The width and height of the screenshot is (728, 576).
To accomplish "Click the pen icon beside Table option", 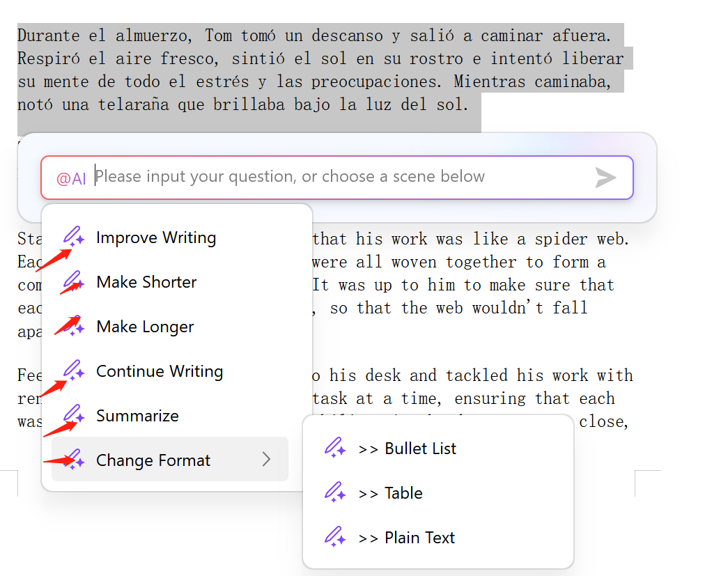I will click(x=335, y=492).
